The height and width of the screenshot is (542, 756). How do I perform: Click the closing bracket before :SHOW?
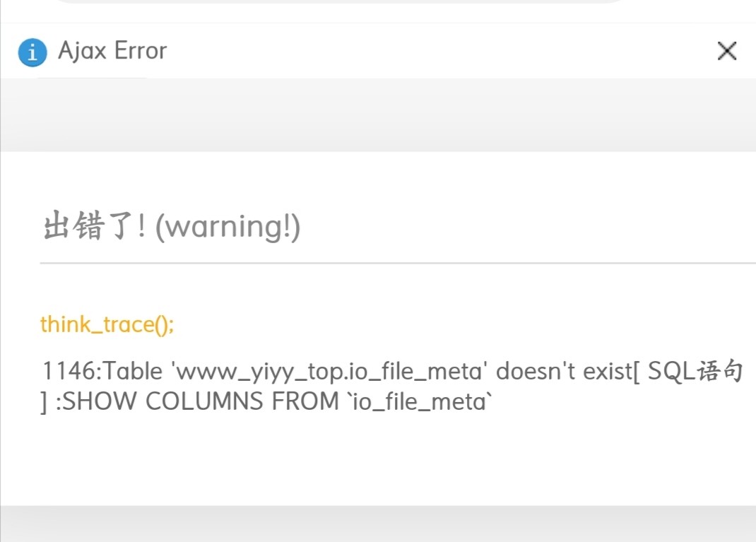45,402
